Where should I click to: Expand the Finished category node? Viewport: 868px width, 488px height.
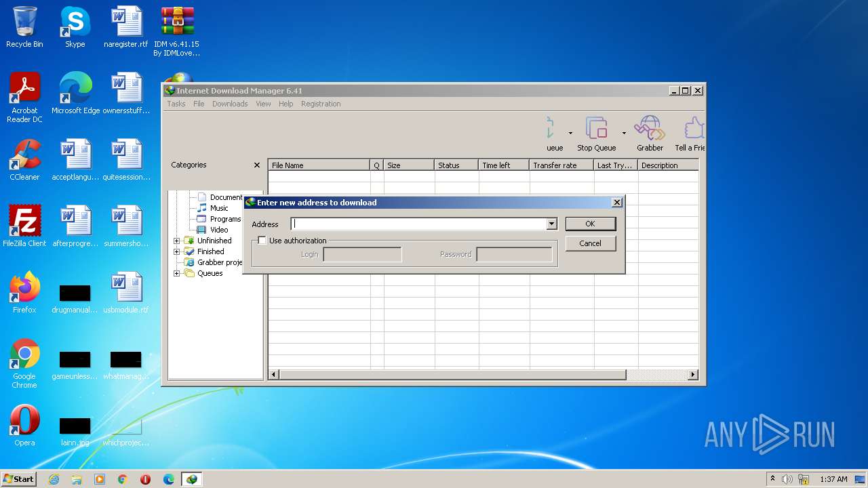tap(177, 251)
